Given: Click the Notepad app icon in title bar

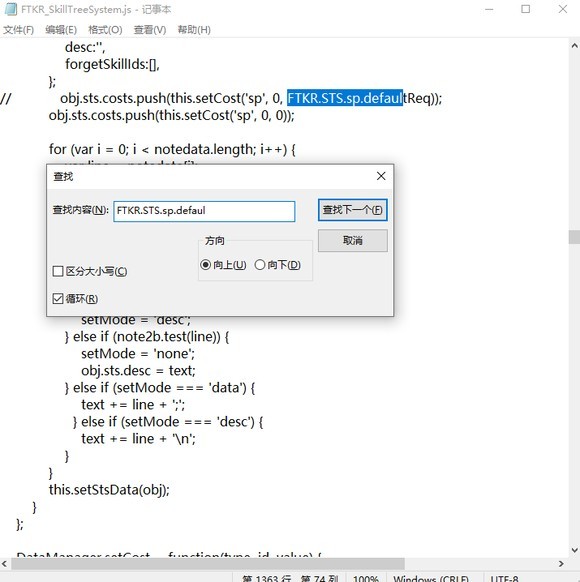Looking at the screenshot, I should pos(10,9).
